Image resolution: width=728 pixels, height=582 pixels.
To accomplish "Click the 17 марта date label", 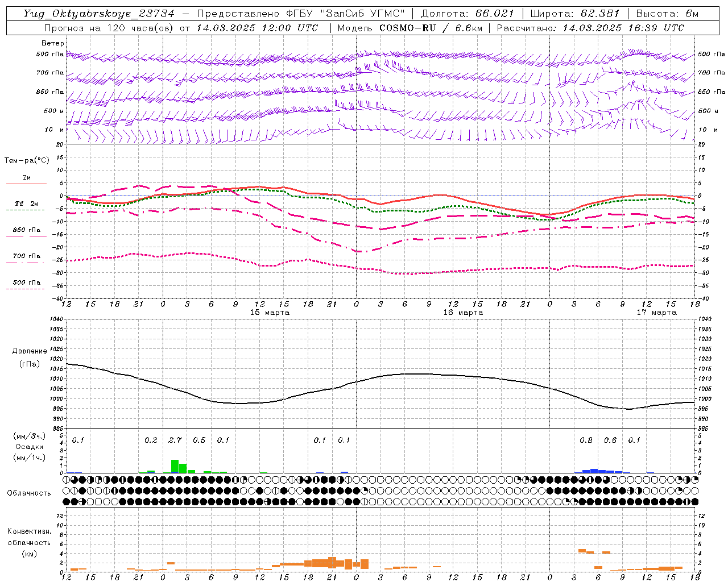I will [656, 313].
